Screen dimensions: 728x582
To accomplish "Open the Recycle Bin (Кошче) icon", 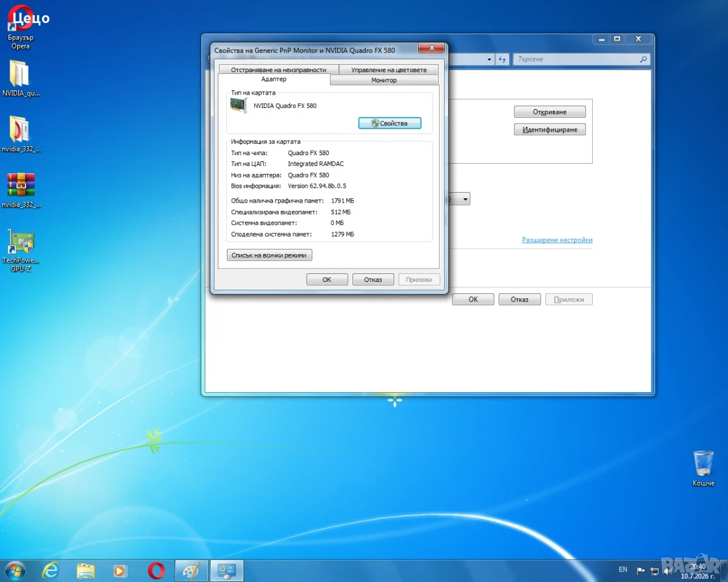I will click(704, 468).
